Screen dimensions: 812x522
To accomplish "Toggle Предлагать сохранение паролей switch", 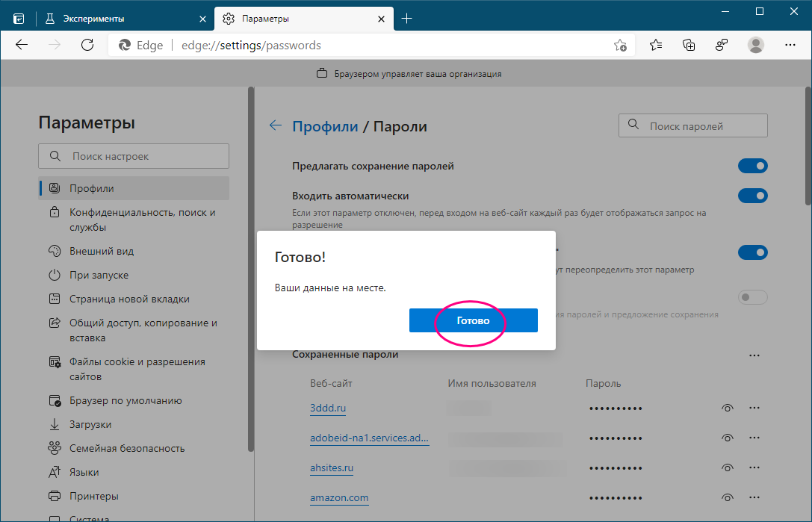I will [752, 166].
